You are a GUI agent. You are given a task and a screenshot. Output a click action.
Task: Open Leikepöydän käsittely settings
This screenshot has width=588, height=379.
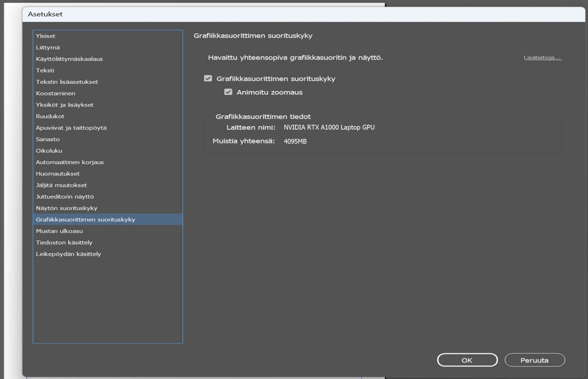(68, 254)
